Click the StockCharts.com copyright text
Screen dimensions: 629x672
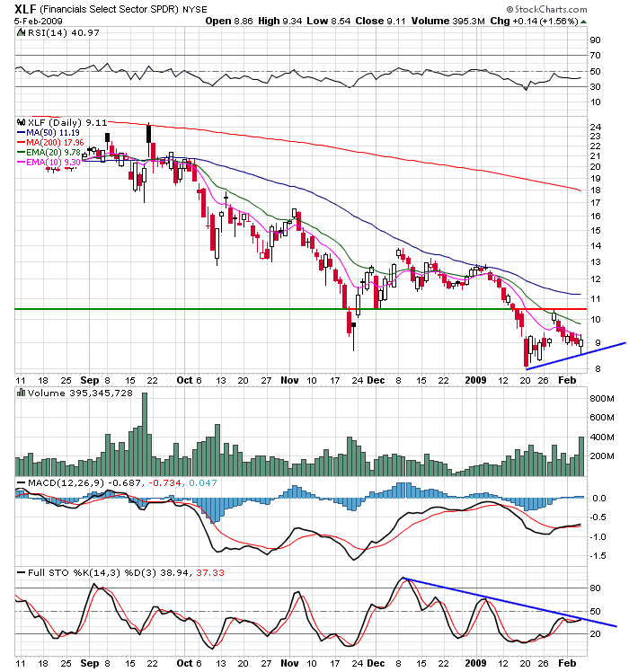pyautogui.click(x=547, y=9)
